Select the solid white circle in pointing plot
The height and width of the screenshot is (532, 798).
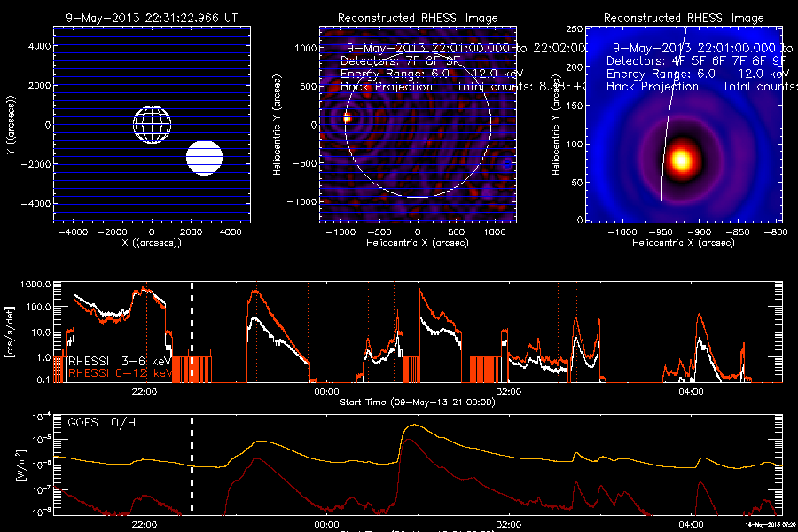[x=204, y=158]
